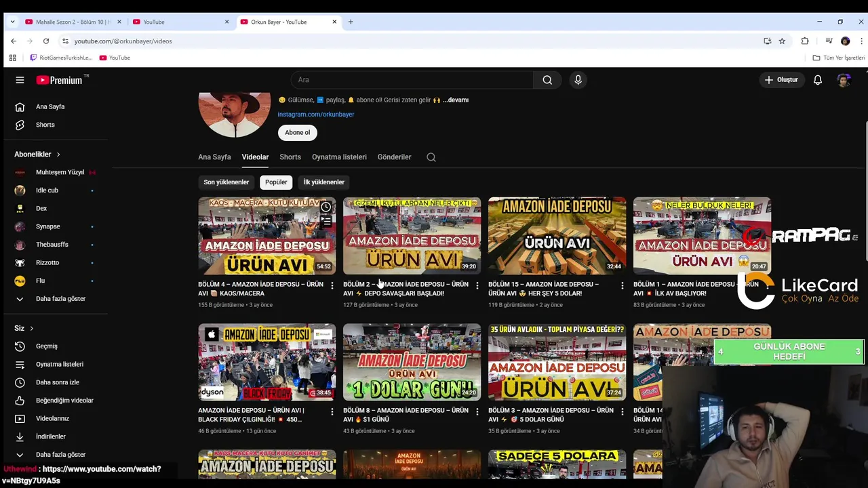Open options menu for Black Friday video
Image resolution: width=868 pixels, height=488 pixels.
(332, 411)
